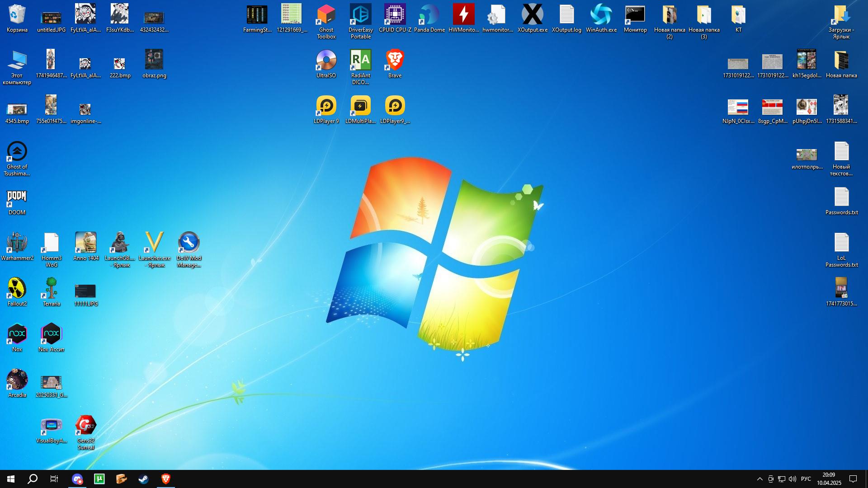This screenshot has width=868, height=488.
Task: Show hidden system tray icons
Action: point(760,479)
